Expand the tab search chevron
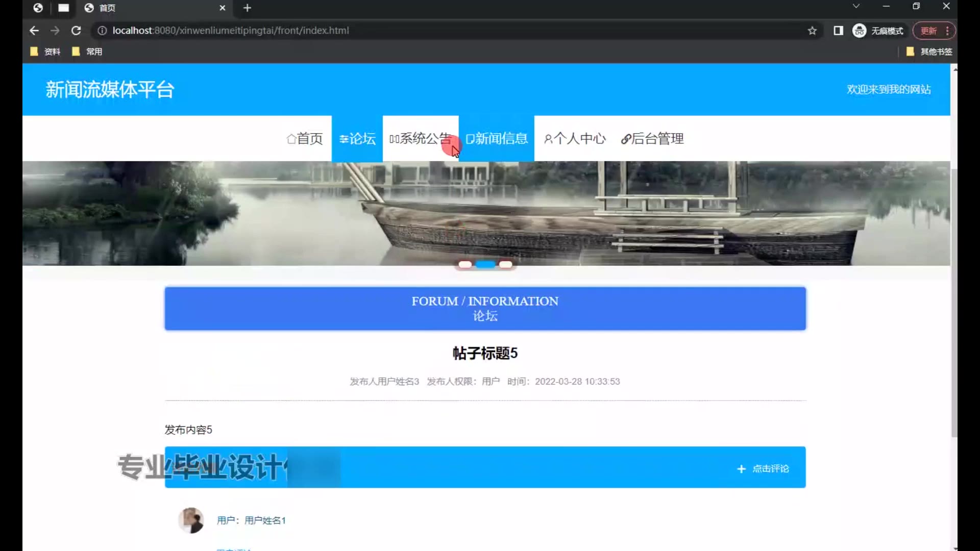 pyautogui.click(x=856, y=6)
